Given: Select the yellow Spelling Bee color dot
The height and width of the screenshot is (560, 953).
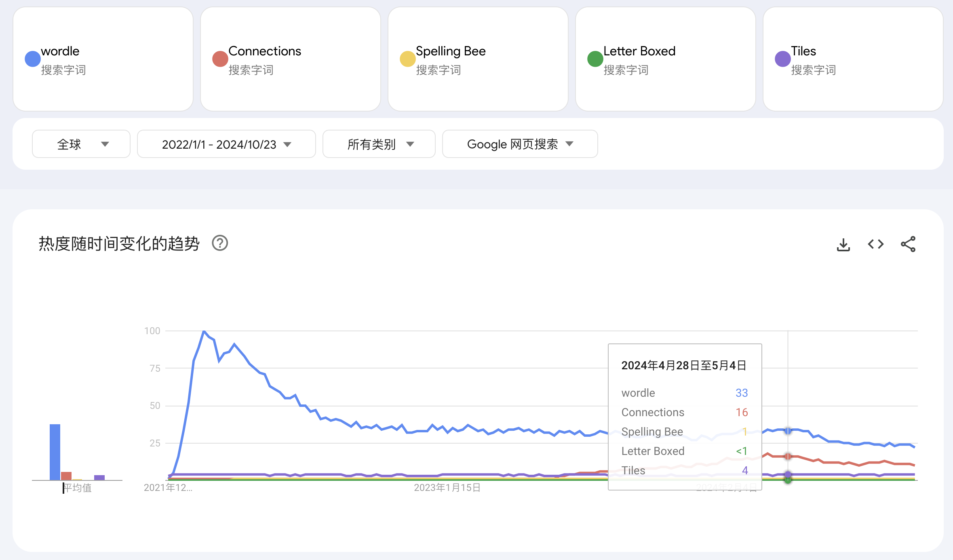Looking at the screenshot, I should click(x=408, y=59).
